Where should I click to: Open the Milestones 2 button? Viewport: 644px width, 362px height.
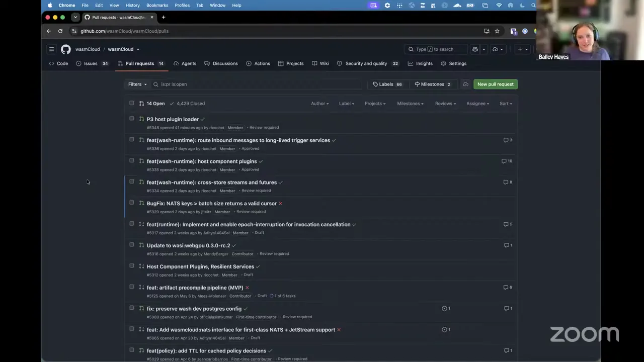[433, 84]
